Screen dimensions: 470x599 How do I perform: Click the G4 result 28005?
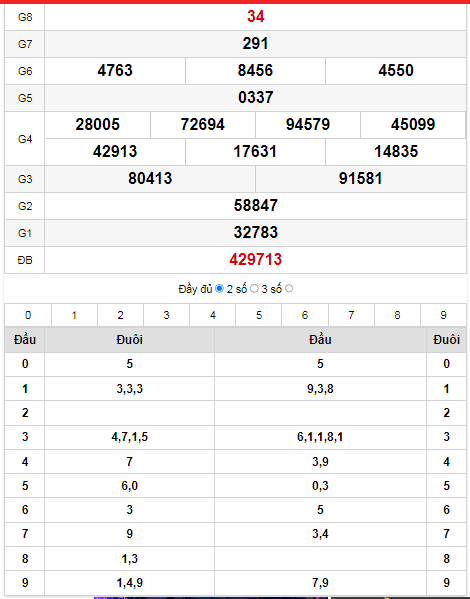[97, 125]
